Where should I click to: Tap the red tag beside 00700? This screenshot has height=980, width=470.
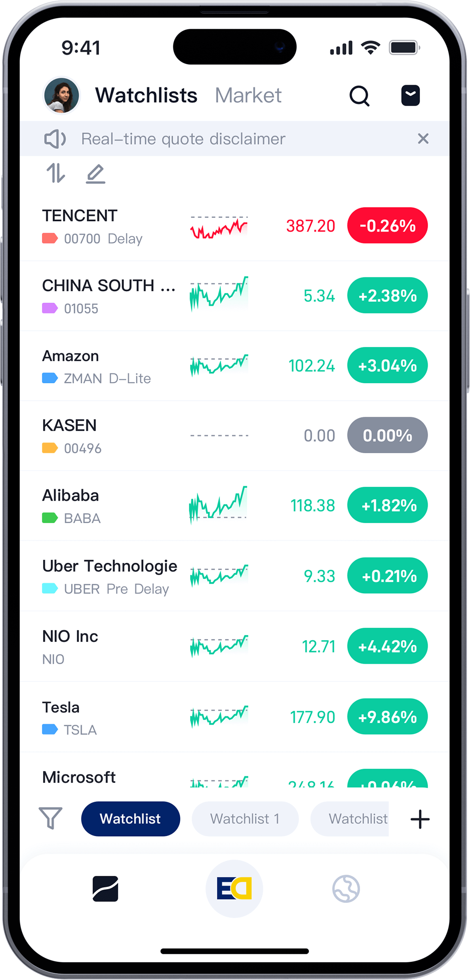tap(50, 238)
